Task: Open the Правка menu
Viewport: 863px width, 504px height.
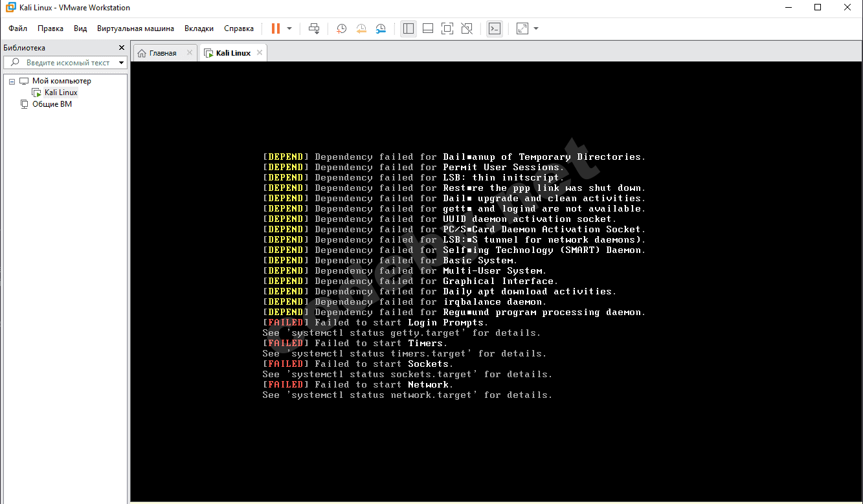Action: 50,28
